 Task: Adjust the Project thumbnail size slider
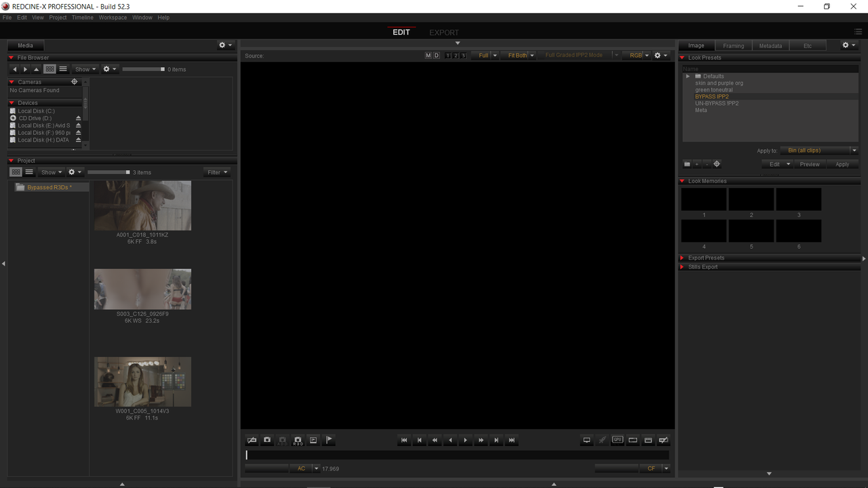click(108, 172)
